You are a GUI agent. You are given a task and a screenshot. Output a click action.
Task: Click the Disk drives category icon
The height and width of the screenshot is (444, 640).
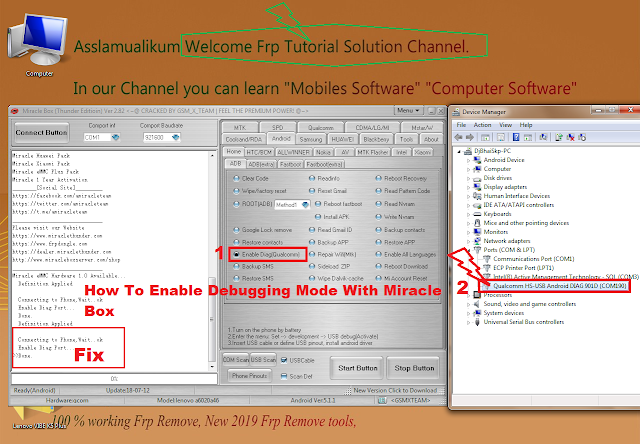coord(477,178)
